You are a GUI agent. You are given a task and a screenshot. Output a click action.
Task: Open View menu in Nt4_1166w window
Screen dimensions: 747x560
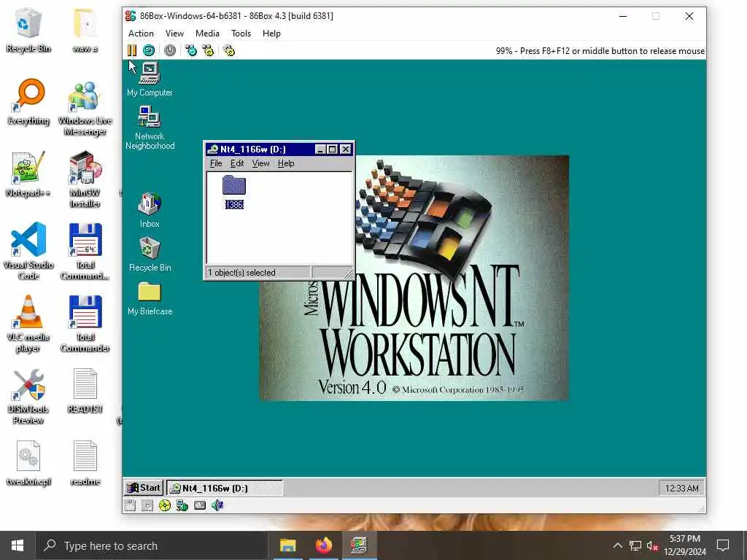[260, 163]
